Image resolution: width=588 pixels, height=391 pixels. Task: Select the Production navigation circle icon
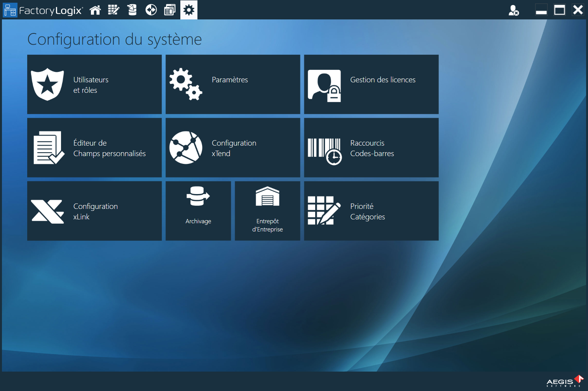pyautogui.click(x=151, y=10)
